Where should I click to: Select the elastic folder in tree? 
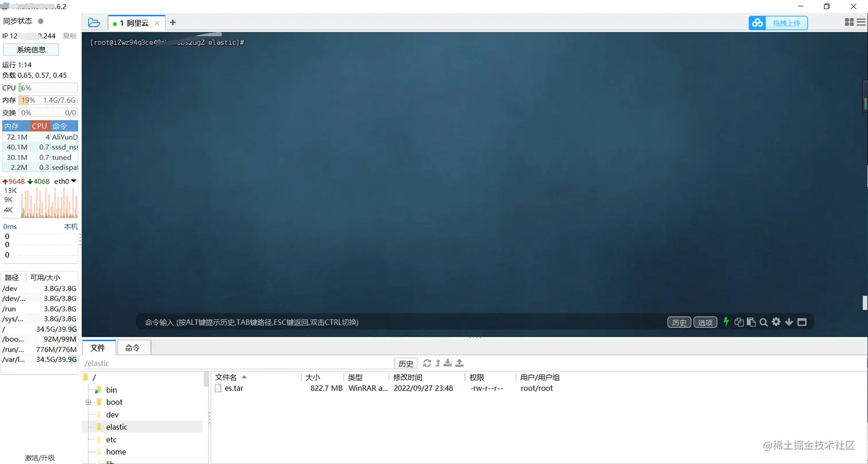pyautogui.click(x=117, y=427)
